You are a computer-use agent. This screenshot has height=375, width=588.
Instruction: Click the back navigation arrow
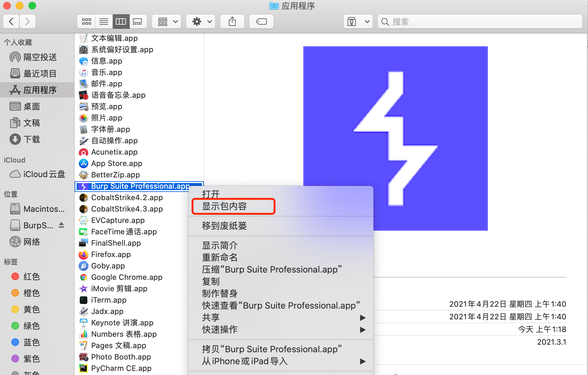click(11, 21)
